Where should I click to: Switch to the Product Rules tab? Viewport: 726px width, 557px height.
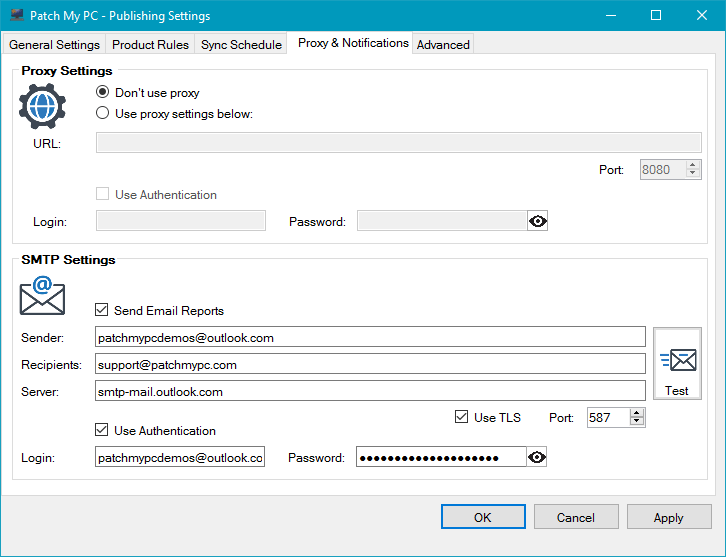(x=150, y=44)
